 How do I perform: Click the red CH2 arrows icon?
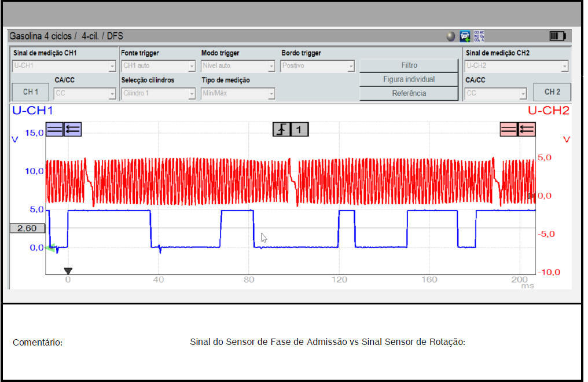527,129
